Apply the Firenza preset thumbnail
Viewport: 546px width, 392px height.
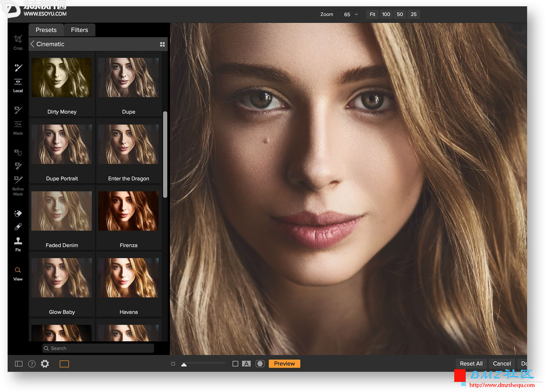[128, 211]
